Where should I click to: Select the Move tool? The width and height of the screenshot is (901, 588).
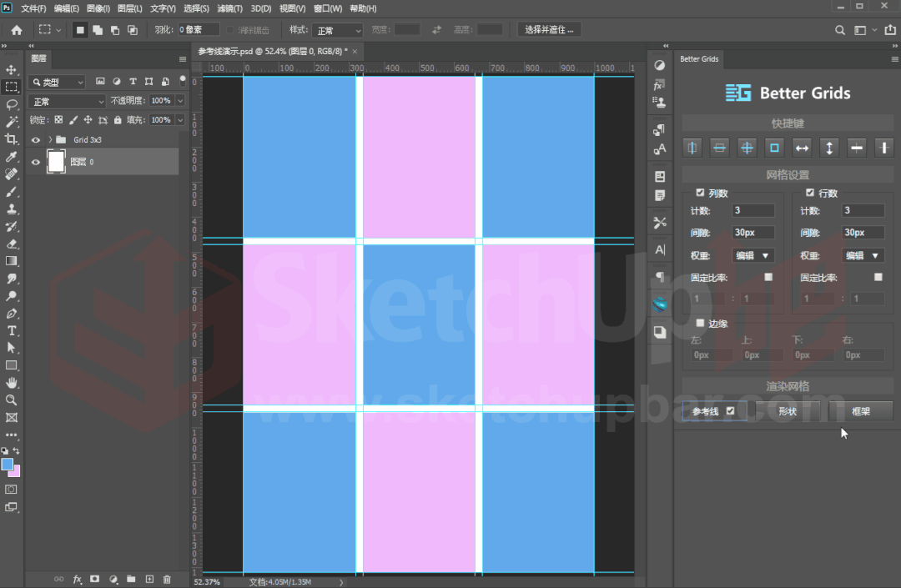[x=11, y=69]
